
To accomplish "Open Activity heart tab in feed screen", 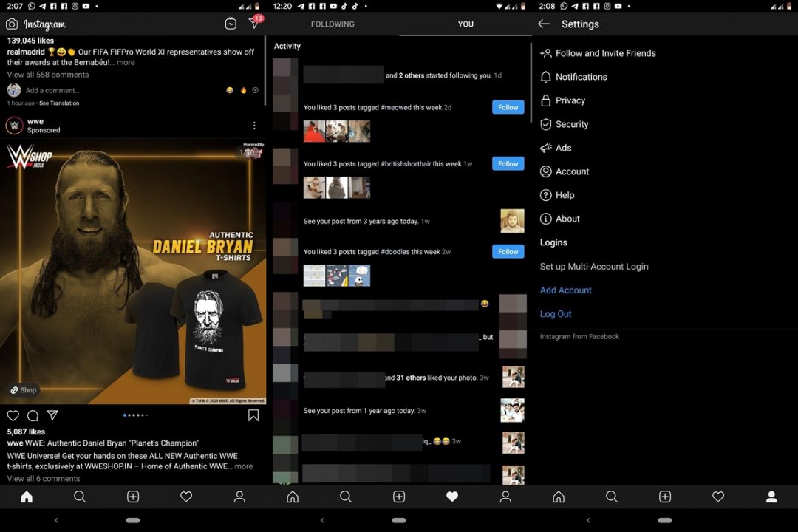I will pos(186,497).
